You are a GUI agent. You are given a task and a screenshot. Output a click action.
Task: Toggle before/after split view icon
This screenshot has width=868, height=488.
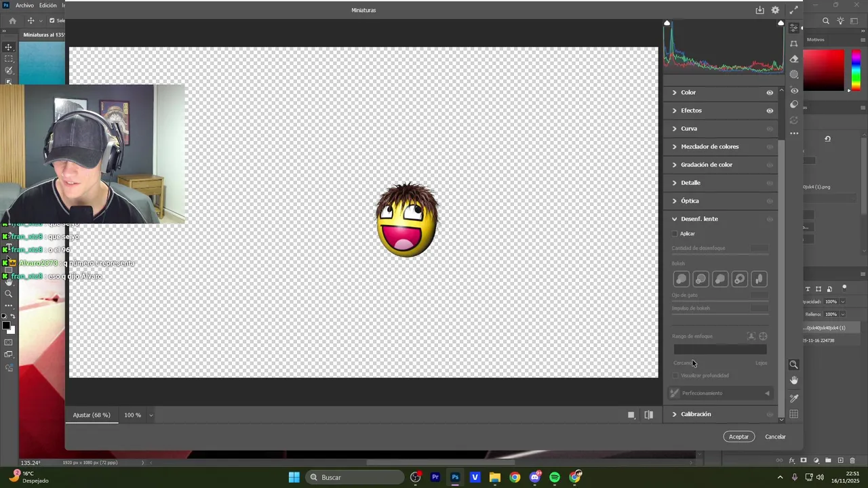click(649, 415)
